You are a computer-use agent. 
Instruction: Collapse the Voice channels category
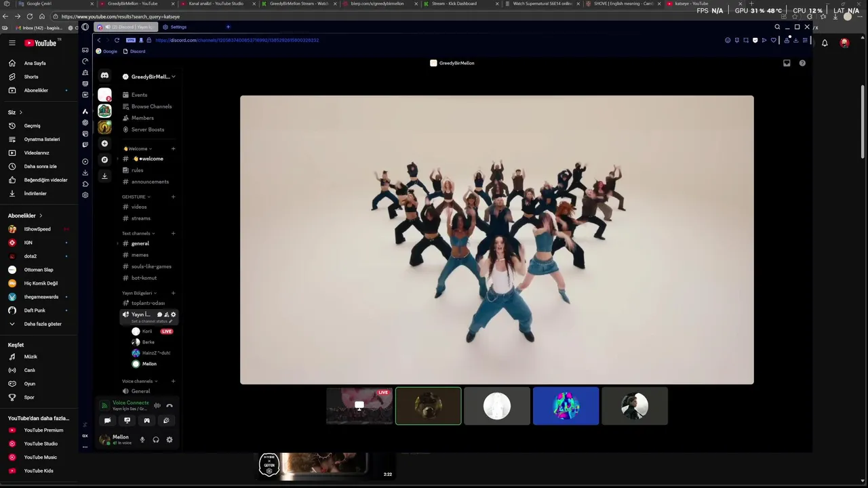[140, 381]
